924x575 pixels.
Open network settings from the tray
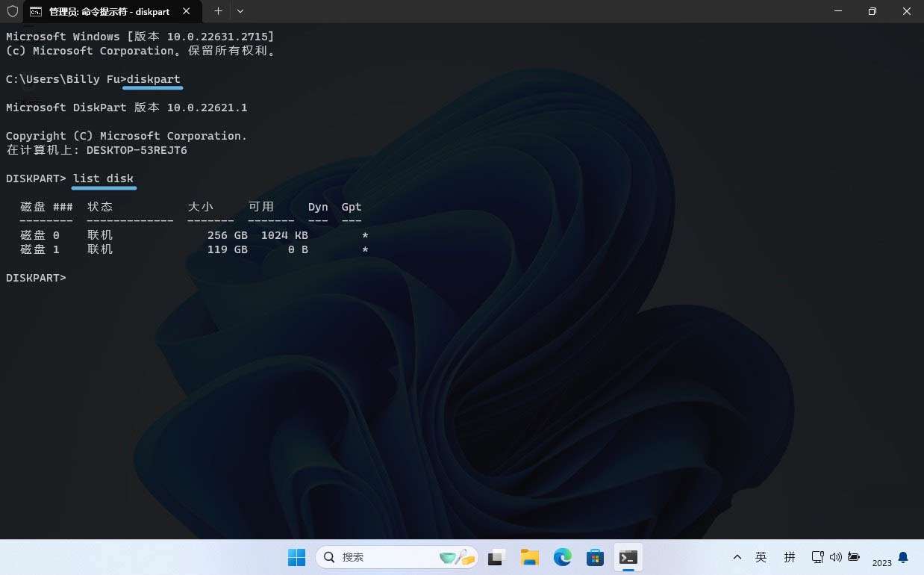pyautogui.click(x=818, y=557)
